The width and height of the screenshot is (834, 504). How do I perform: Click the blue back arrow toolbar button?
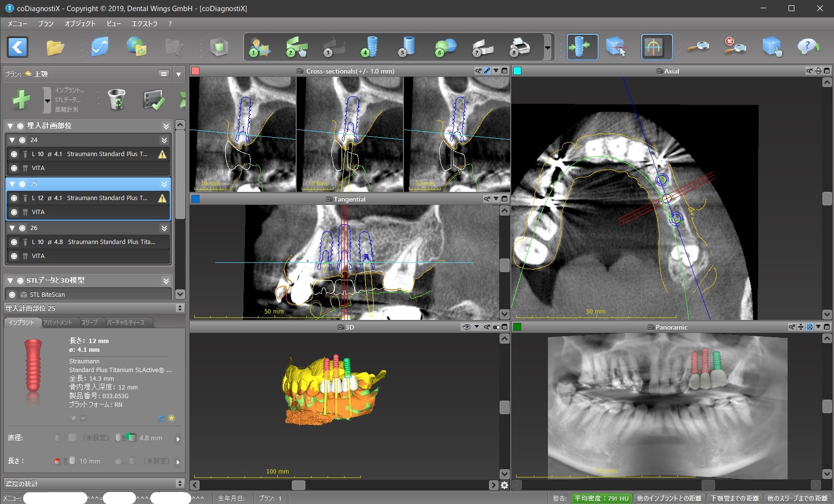(x=17, y=47)
